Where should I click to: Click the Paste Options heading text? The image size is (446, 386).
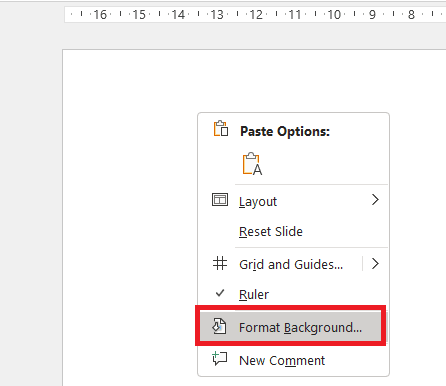285,131
